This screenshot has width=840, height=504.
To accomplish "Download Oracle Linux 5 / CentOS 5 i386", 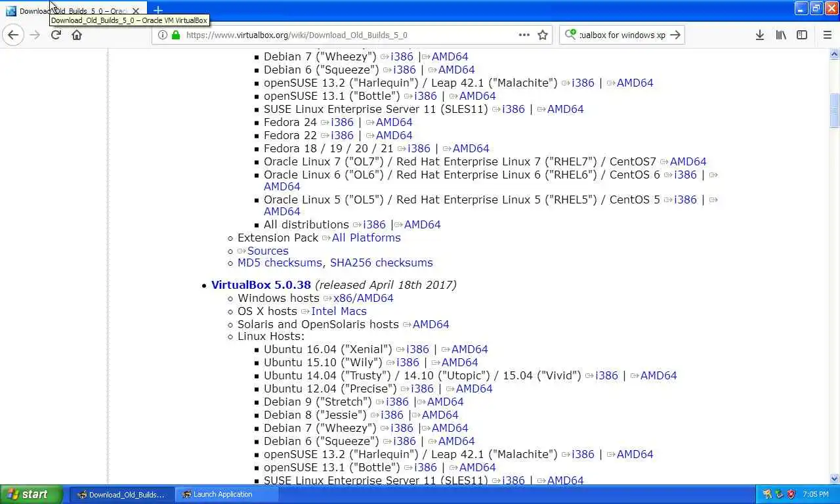I will (x=685, y=199).
